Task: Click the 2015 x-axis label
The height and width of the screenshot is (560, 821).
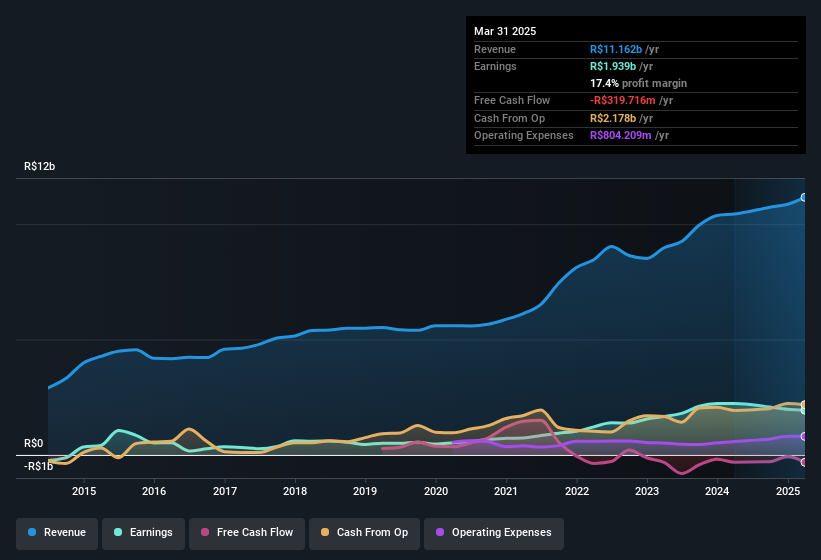Action: 84,491
